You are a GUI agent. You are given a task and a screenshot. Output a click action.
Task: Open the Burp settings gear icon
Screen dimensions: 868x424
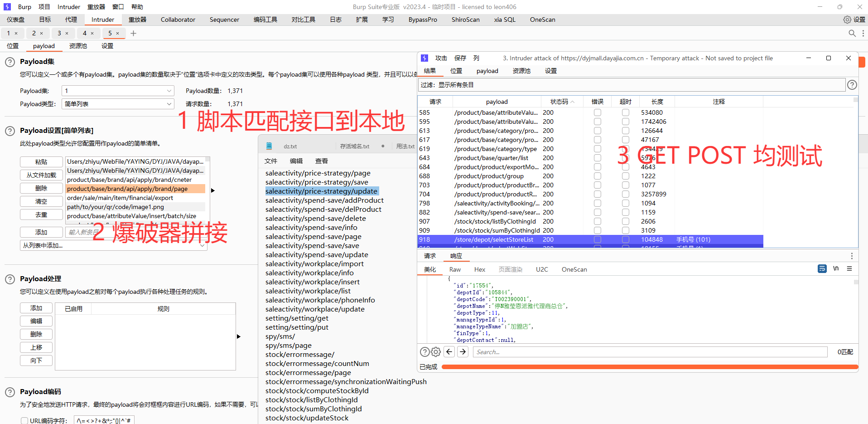pyautogui.click(x=847, y=19)
